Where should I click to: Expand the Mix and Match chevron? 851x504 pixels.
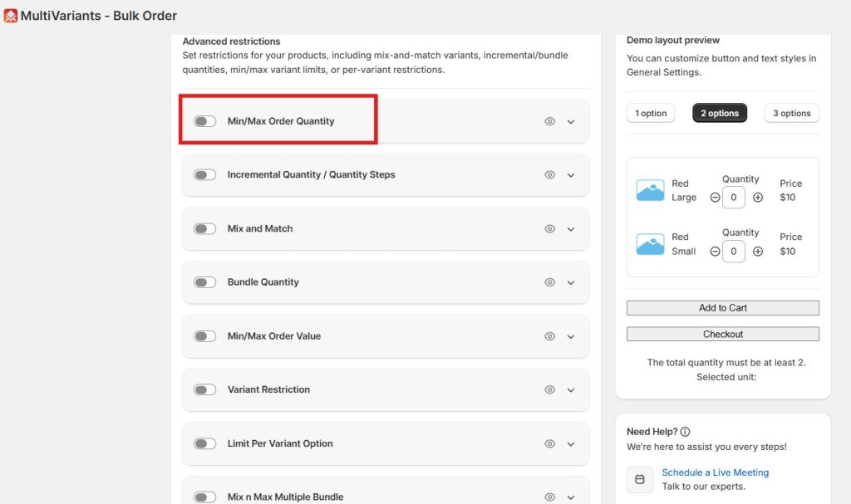tap(571, 229)
